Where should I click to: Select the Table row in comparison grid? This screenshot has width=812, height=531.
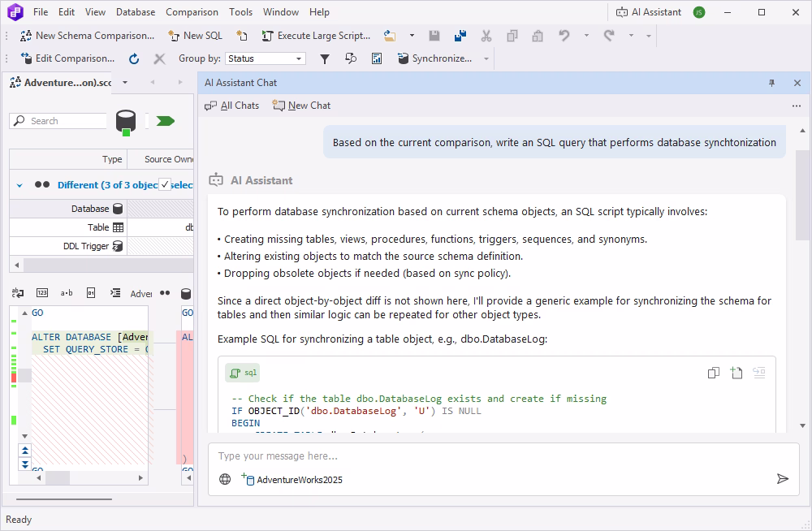[101, 227]
